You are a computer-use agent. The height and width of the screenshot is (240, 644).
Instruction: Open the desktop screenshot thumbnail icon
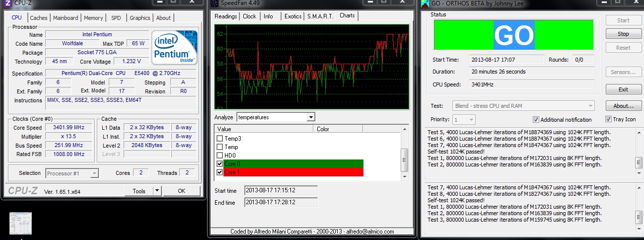21,223
